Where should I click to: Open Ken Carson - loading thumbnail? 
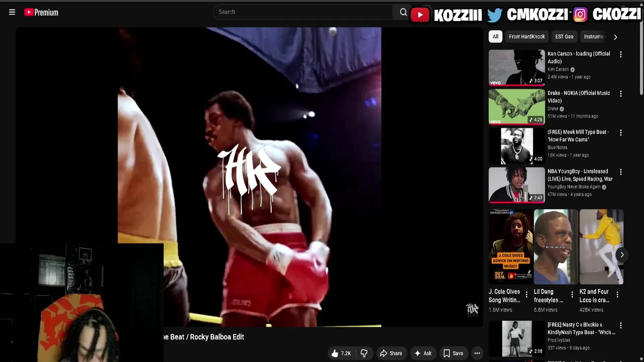pos(517,67)
